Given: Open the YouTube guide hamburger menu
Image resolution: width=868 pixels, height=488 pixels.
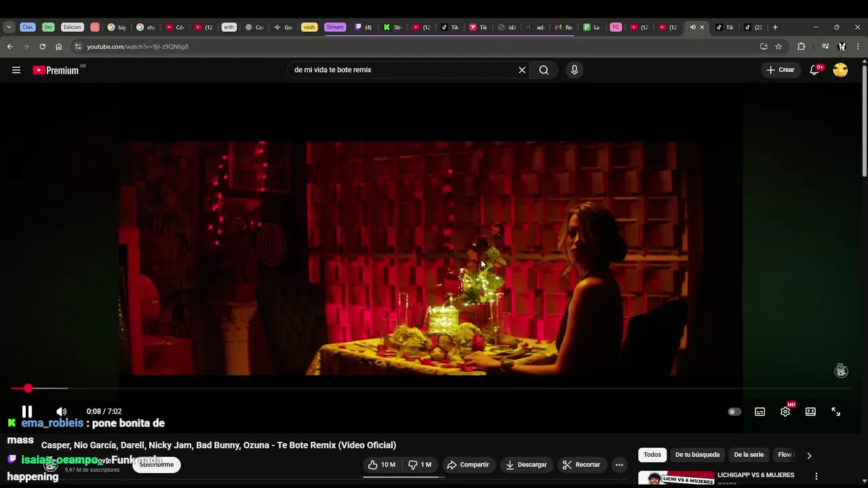Looking at the screenshot, I should (x=16, y=70).
